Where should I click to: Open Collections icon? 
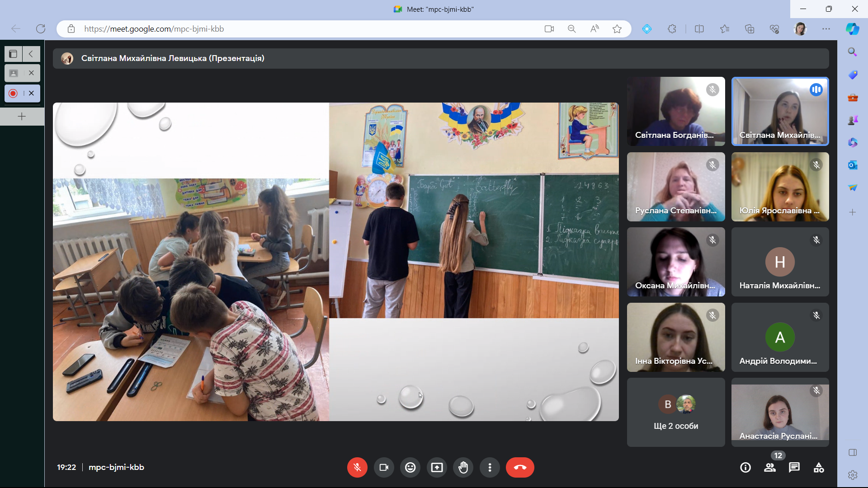coord(750,29)
